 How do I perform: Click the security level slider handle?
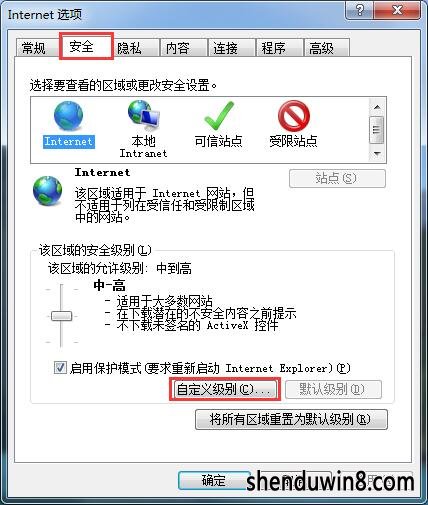[x=61, y=316]
